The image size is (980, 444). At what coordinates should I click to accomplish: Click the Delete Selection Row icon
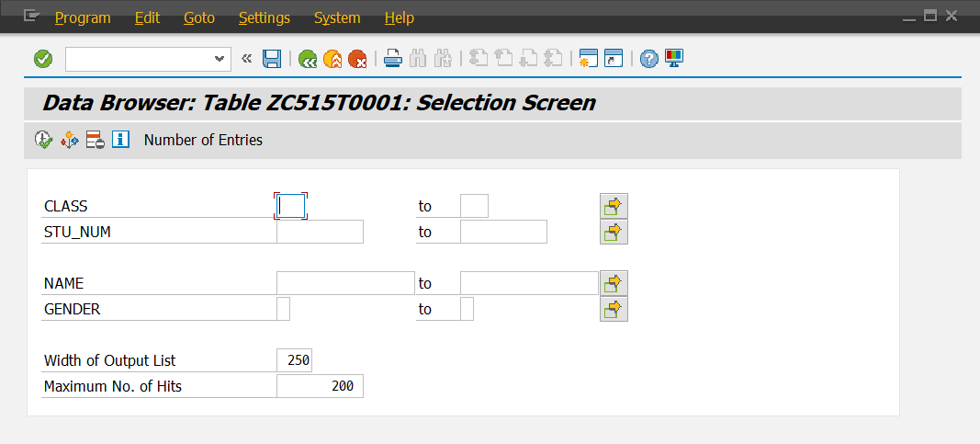(95, 140)
